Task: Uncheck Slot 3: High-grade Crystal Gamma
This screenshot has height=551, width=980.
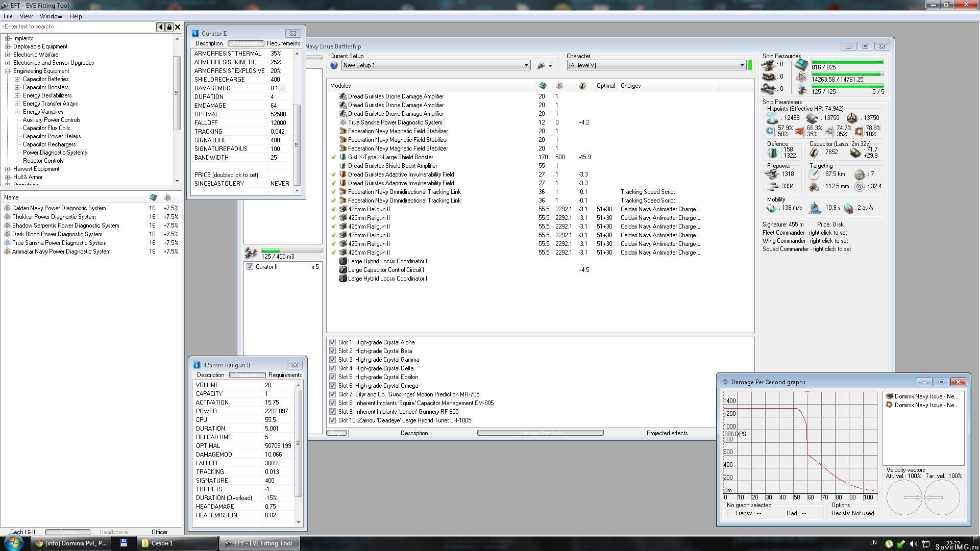Action: [x=332, y=360]
